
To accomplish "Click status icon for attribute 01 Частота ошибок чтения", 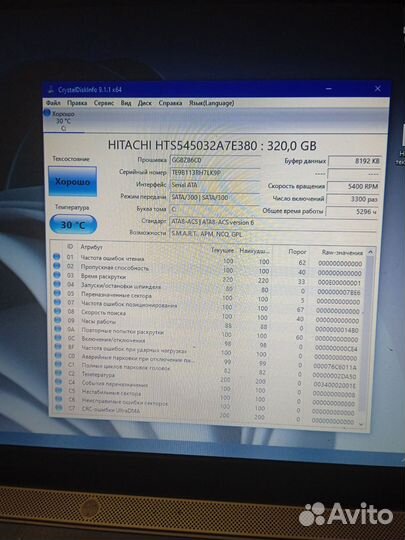I will [56, 257].
